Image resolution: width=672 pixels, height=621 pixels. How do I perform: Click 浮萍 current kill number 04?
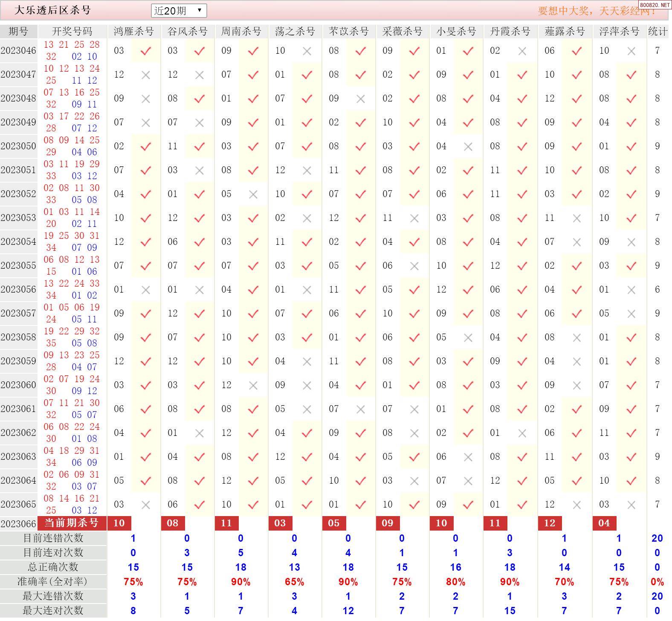coord(605,523)
